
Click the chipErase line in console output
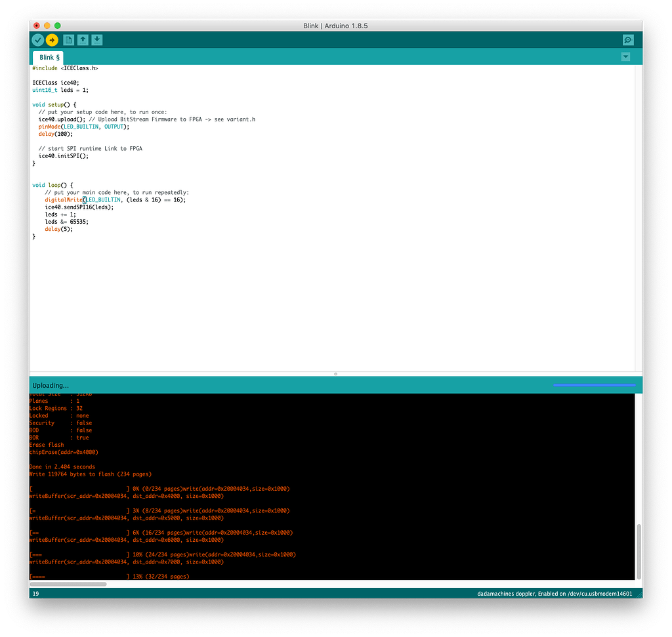(64, 452)
